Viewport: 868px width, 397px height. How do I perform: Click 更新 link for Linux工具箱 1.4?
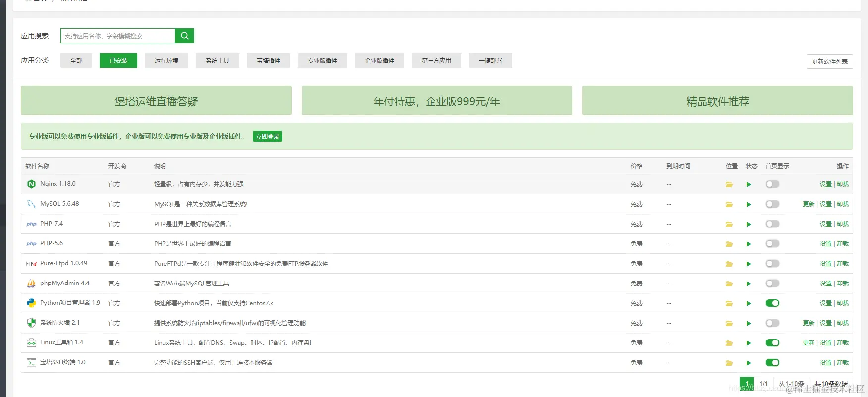pos(809,343)
